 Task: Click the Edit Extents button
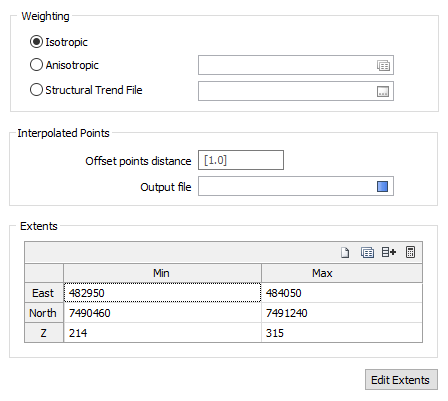401,380
